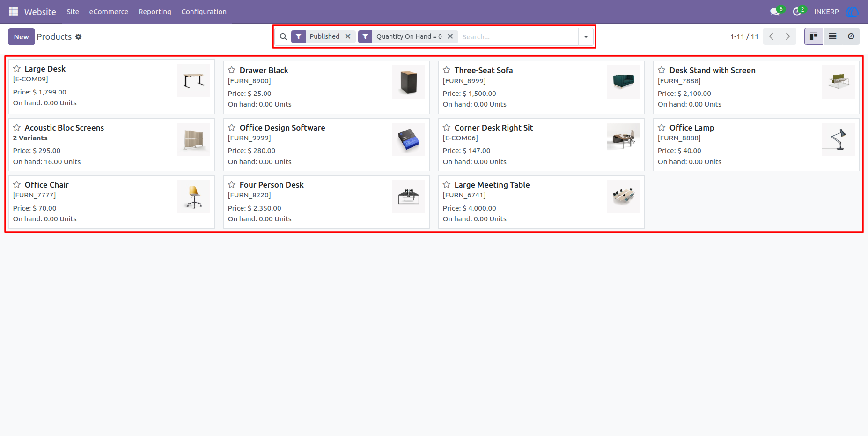Open the Drawer Black image thumbnail

(x=409, y=82)
